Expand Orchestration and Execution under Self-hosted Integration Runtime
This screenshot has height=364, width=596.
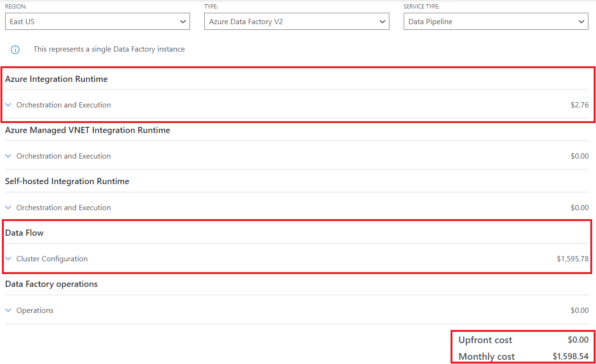pyautogui.click(x=8, y=208)
